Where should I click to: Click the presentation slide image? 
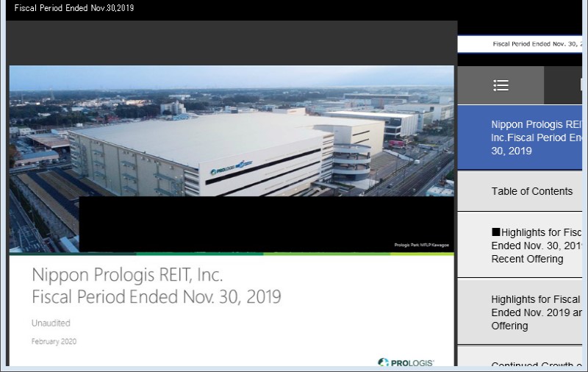tap(232, 215)
